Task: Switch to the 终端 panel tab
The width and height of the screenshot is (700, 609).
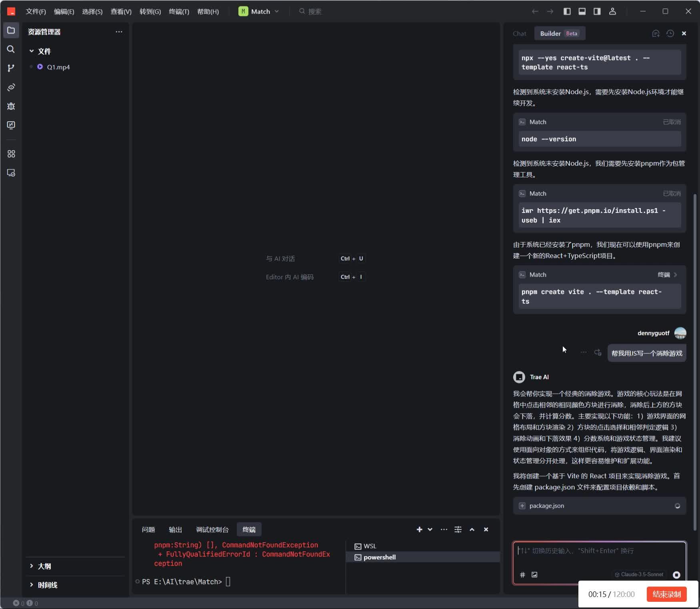Action: (x=249, y=529)
